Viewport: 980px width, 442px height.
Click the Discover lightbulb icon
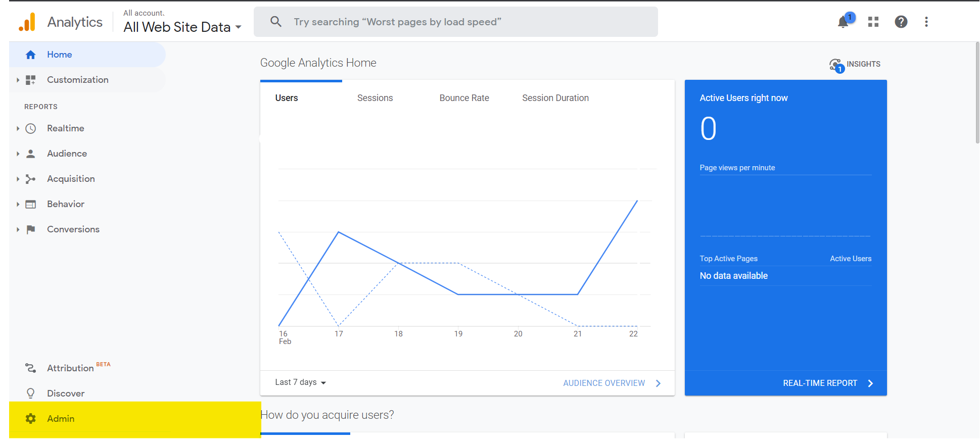[x=31, y=394]
